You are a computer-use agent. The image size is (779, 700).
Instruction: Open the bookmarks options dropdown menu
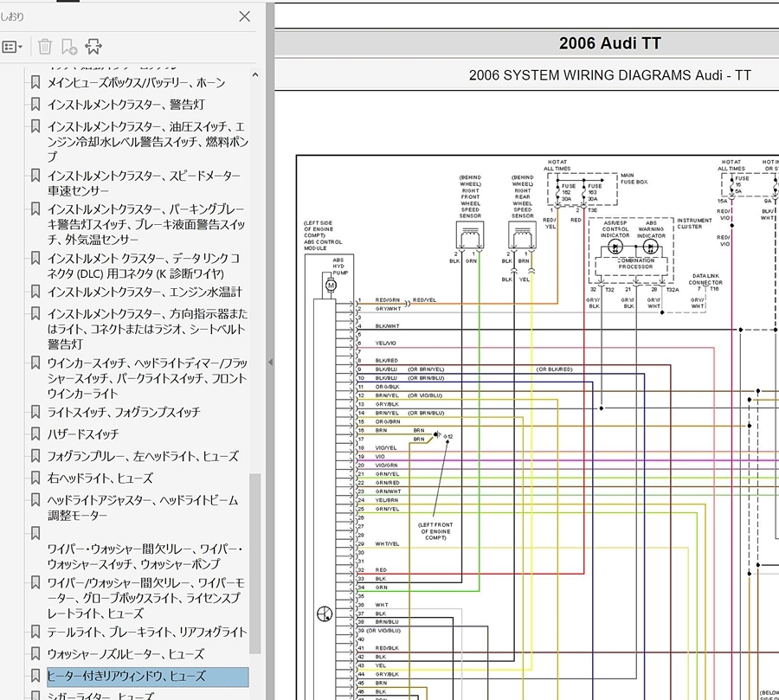(x=12, y=48)
